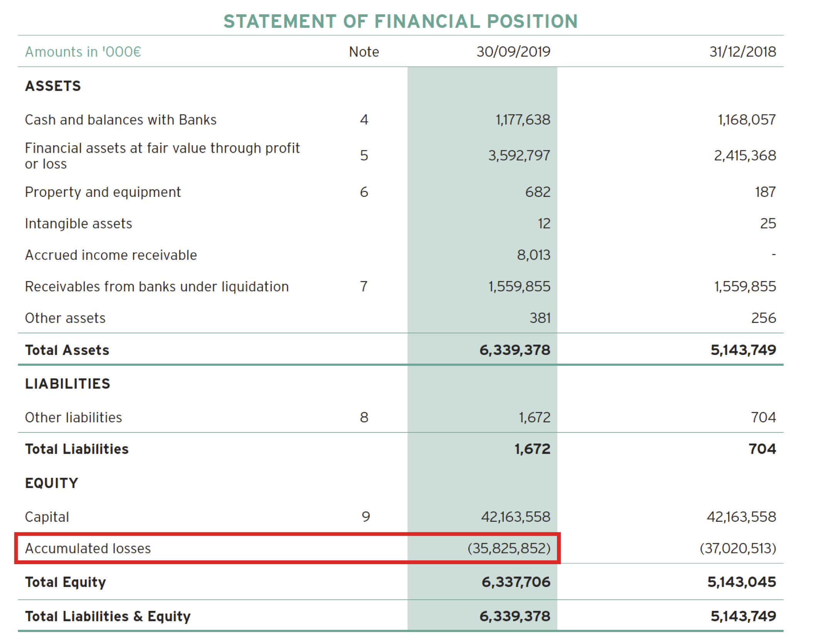Click the Capital 2019 value 42,163,558
The image size is (816, 644).
coord(515,517)
